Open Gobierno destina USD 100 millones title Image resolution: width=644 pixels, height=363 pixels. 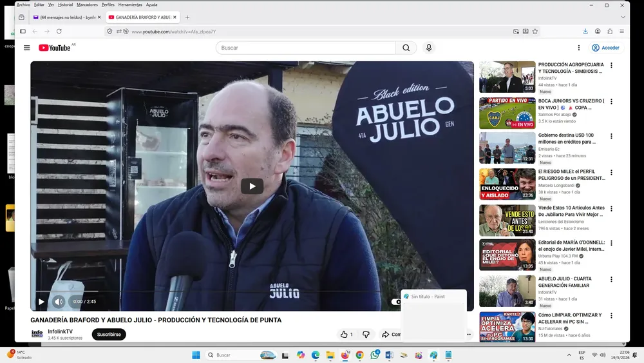pyautogui.click(x=567, y=139)
